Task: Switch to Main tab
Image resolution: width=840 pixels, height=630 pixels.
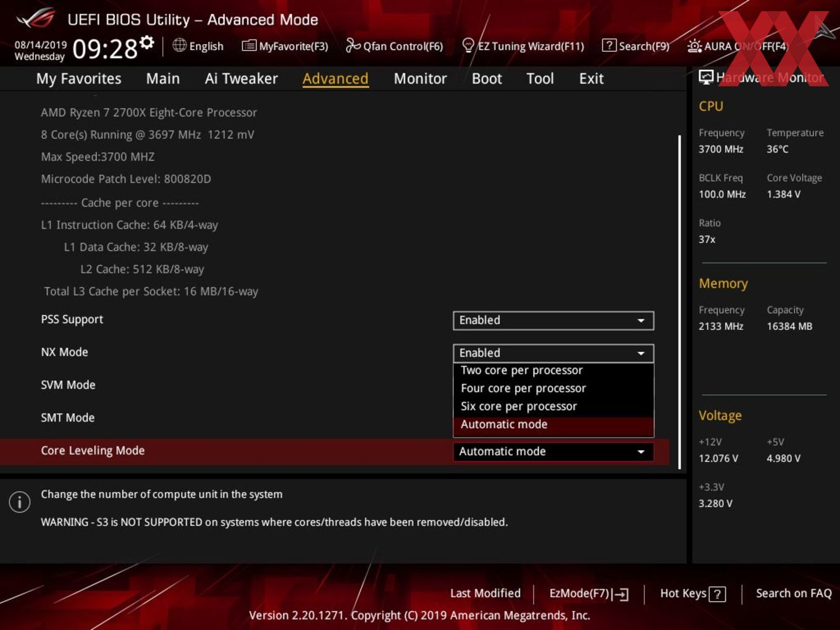Action: pyautogui.click(x=163, y=78)
